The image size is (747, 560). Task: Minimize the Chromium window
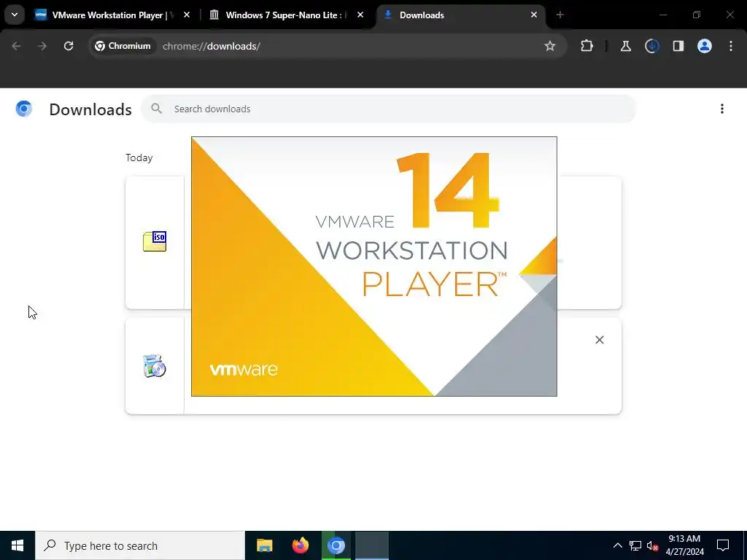[663, 15]
